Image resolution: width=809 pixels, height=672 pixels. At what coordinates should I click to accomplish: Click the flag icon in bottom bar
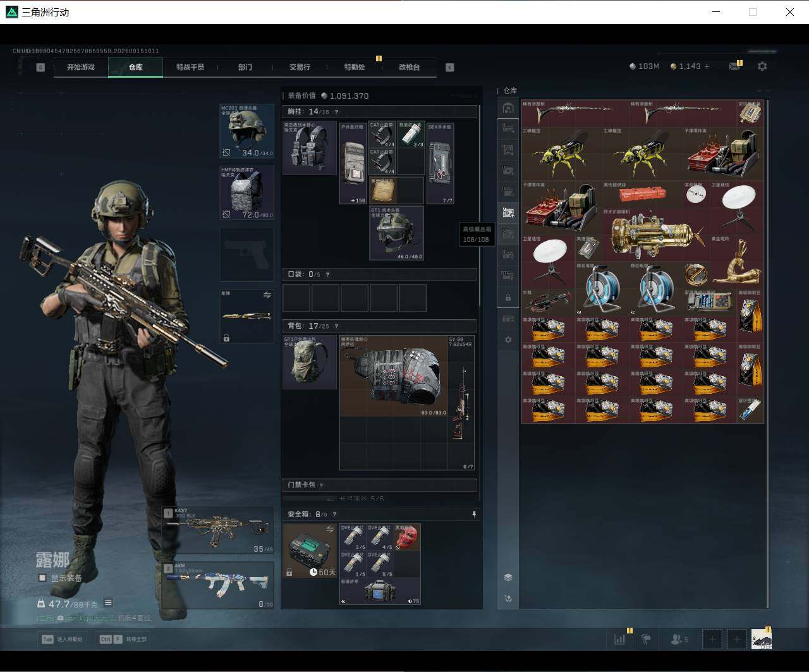645,639
